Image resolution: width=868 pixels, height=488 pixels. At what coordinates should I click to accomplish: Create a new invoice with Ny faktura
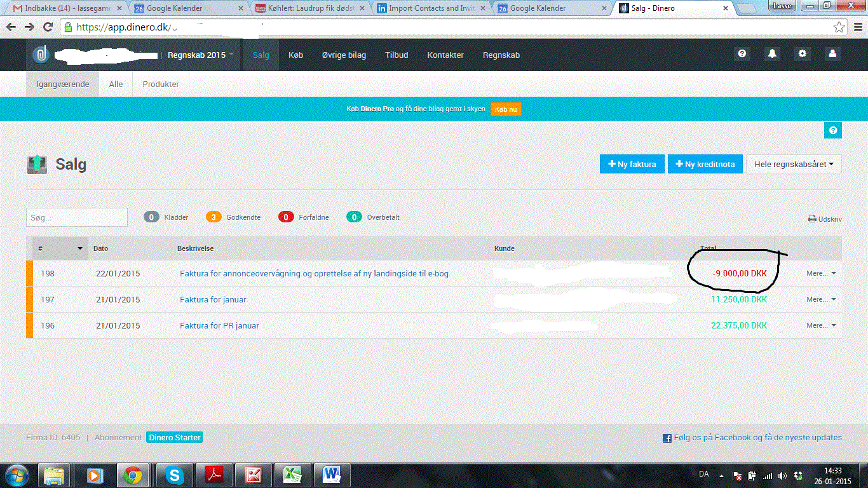pyautogui.click(x=632, y=164)
